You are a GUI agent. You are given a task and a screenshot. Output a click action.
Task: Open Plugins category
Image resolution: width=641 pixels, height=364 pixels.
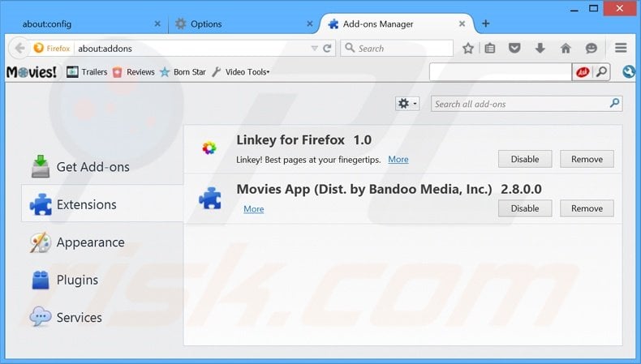click(102, 280)
